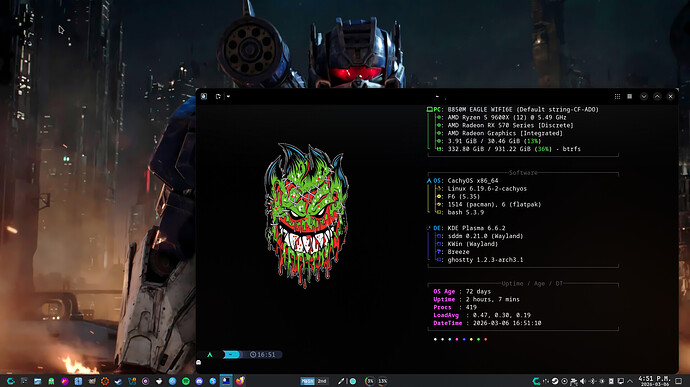Open the volume control in tray
Screen dimensions: 690x387
[x=582, y=381]
